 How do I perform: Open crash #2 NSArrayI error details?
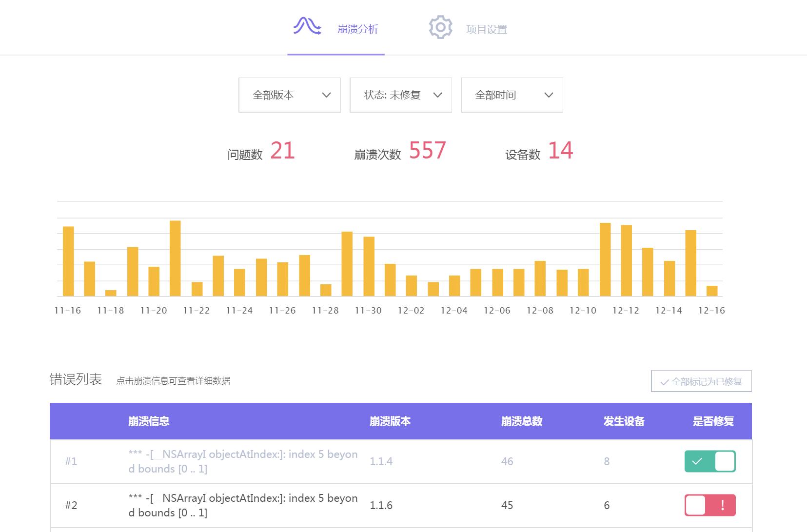pos(242,505)
